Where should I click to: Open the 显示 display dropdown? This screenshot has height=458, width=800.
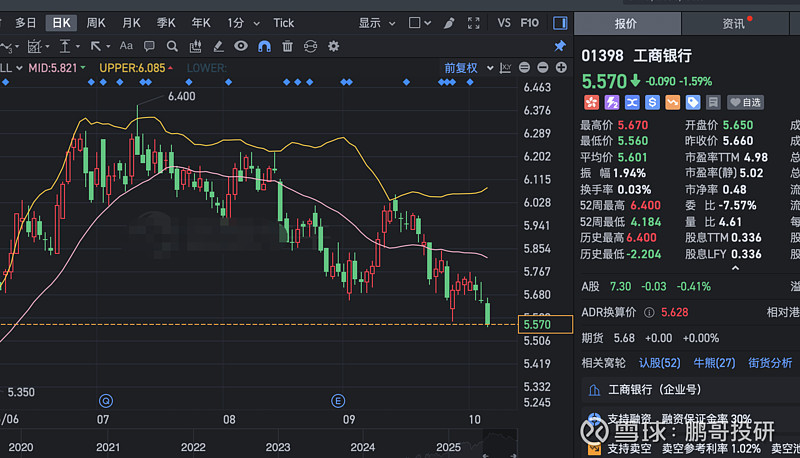point(375,22)
